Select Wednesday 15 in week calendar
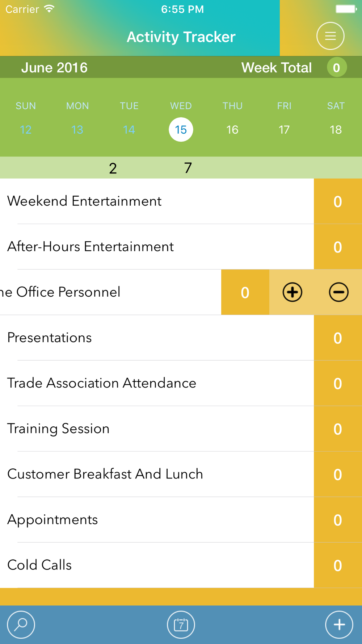The image size is (362, 644). (181, 130)
